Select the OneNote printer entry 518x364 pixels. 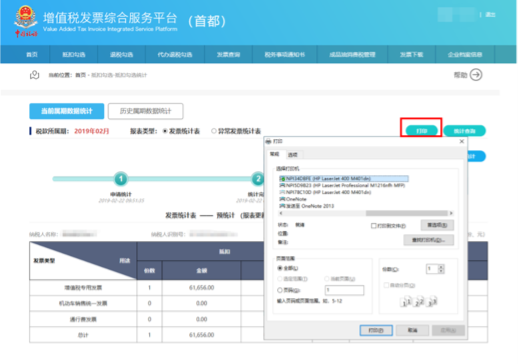click(x=293, y=199)
